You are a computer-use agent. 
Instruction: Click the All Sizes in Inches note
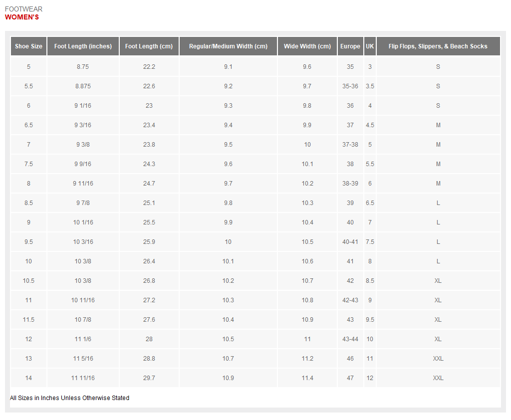pyautogui.click(x=69, y=398)
